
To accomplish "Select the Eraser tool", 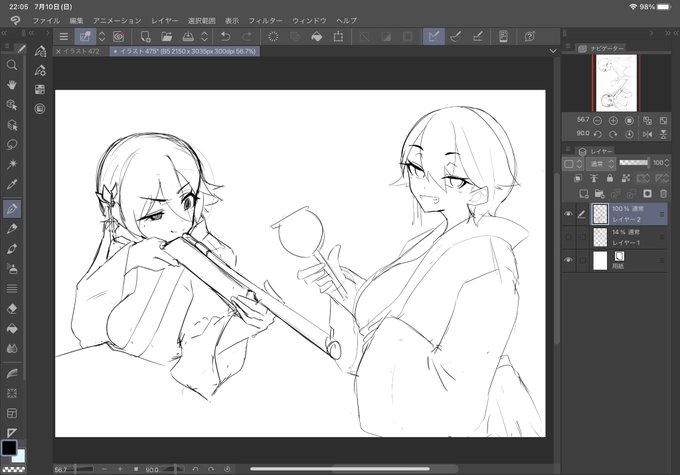I will (x=12, y=308).
